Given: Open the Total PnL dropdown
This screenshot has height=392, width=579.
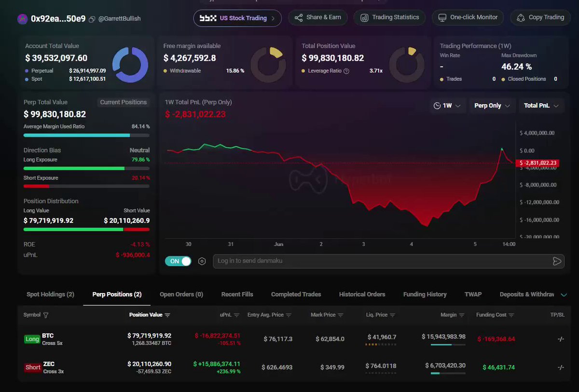Looking at the screenshot, I should point(541,106).
